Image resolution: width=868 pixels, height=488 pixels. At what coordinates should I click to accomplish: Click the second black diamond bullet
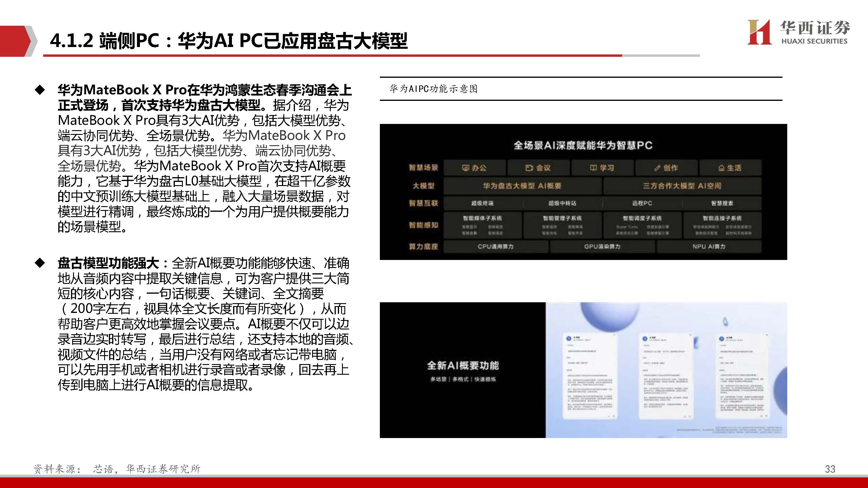coord(40,263)
